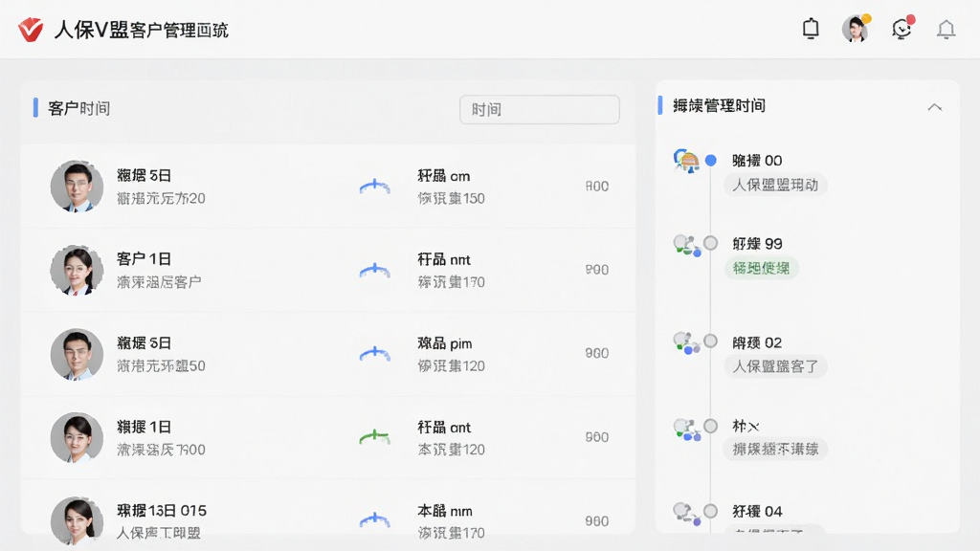Open the first customer's avatar with glasses
This screenshot has height=551, width=980.
77,187
